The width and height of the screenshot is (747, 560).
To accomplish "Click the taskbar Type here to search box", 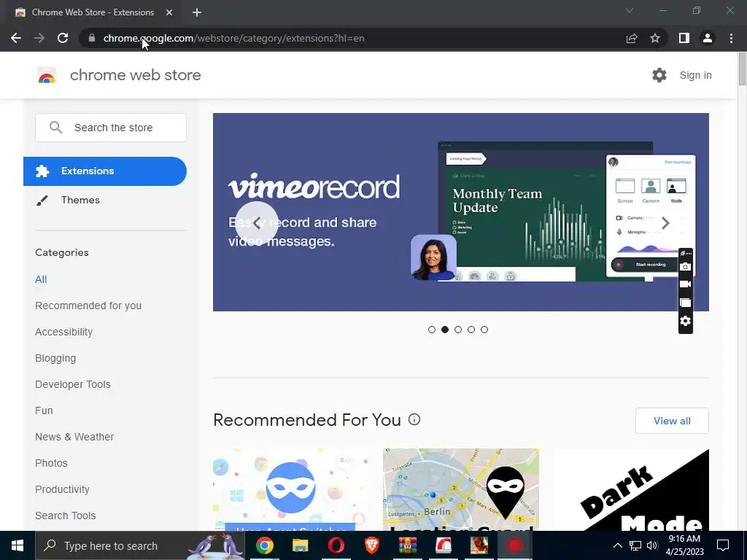I will [139, 545].
